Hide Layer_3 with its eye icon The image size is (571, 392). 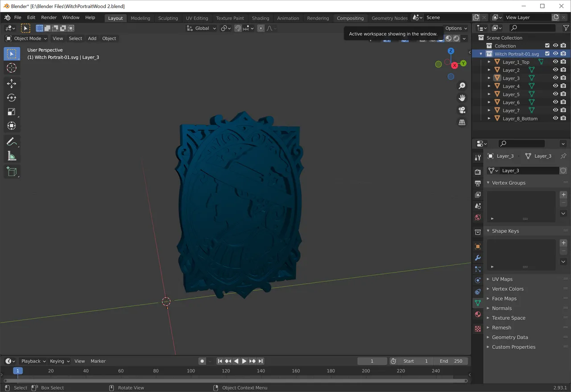(555, 78)
